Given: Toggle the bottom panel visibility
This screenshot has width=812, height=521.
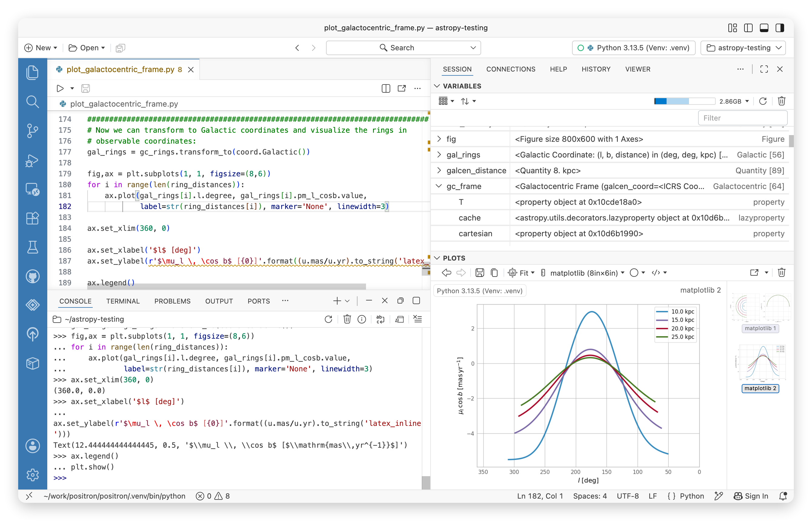Looking at the screenshot, I should click(x=764, y=28).
